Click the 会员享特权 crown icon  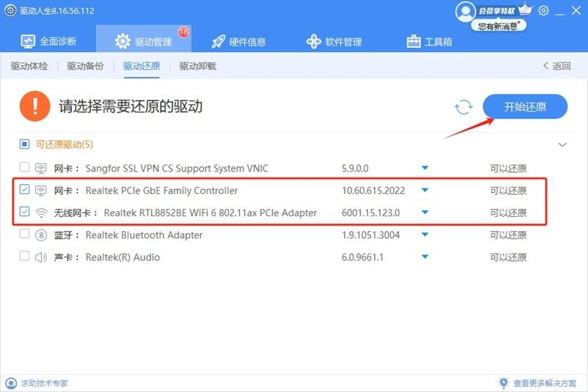[526, 9]
